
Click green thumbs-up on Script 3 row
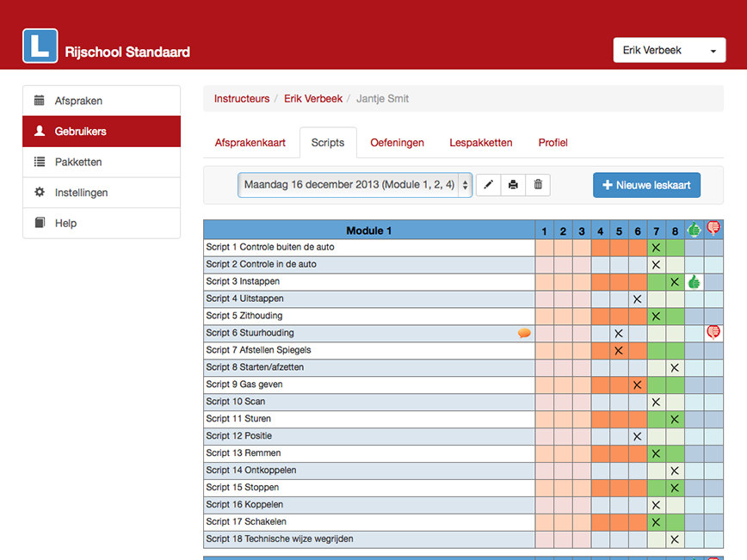point(694,281)
